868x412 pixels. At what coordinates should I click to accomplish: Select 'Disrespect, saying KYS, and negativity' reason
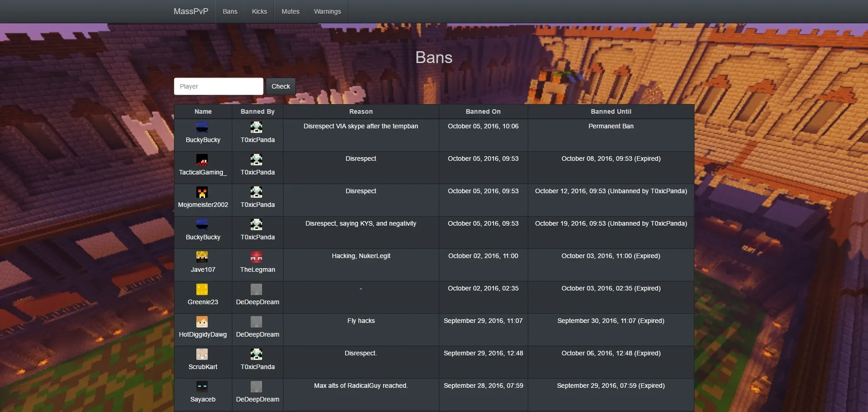(x=361, y=223)
